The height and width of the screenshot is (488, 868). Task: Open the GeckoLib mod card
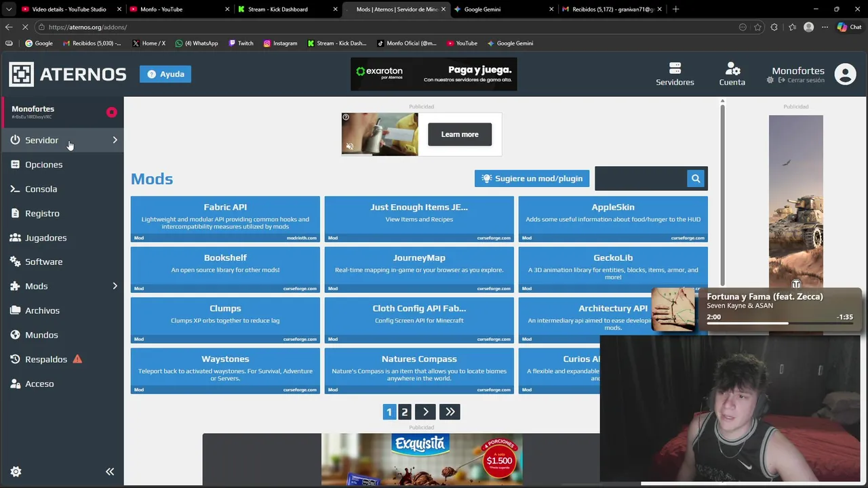[613, 270]
